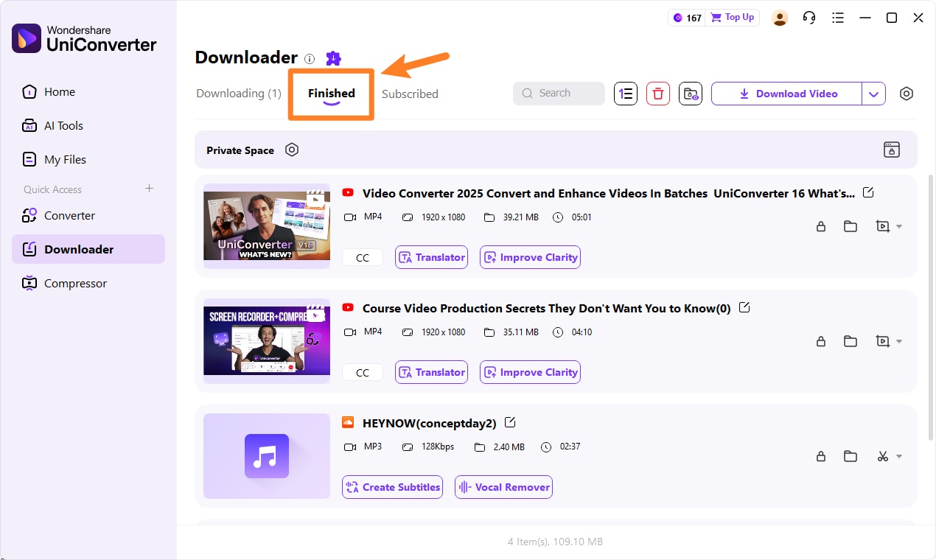This screenshot has width=936, height=560.
Task: Open Translator for Course Video Production video
Action: (432, 372)
